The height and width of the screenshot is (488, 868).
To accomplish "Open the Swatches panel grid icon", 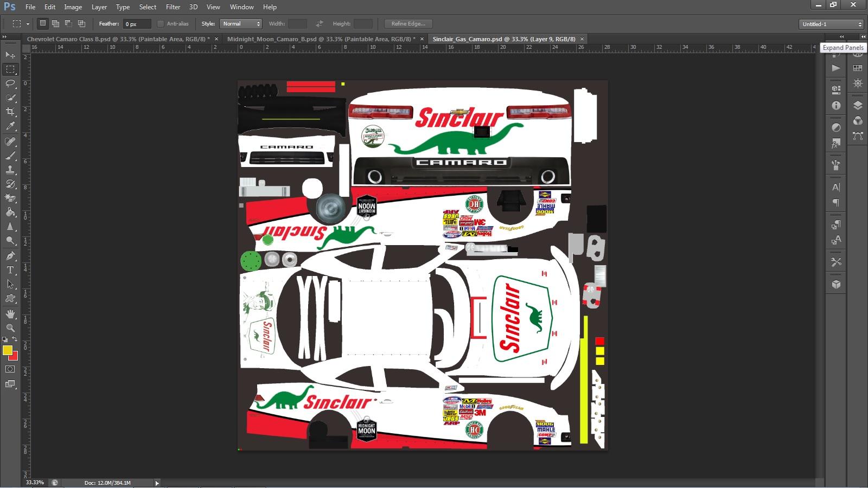I will 858,68.
